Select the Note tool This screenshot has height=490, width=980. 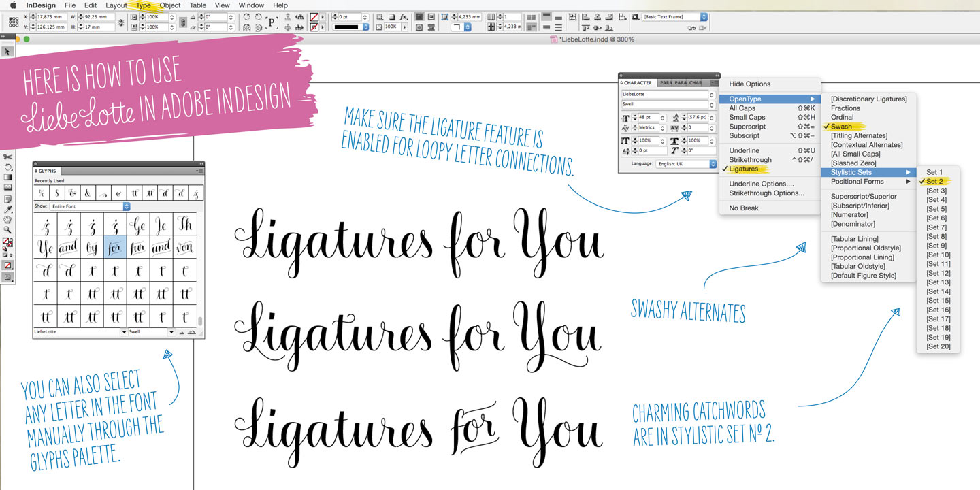tap(8, 199)
